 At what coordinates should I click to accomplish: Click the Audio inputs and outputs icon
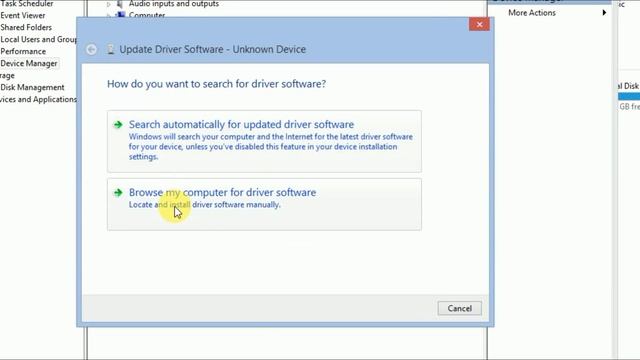coord(120,4)
